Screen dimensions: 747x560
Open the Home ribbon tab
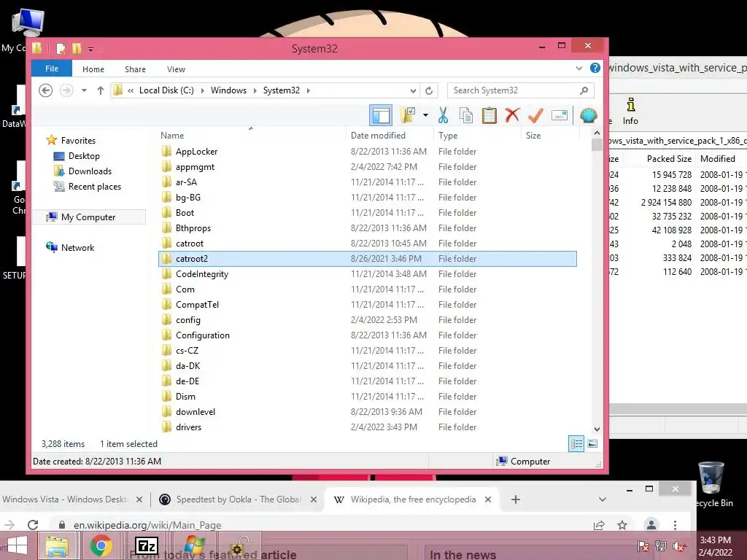(x=93, y=69)
